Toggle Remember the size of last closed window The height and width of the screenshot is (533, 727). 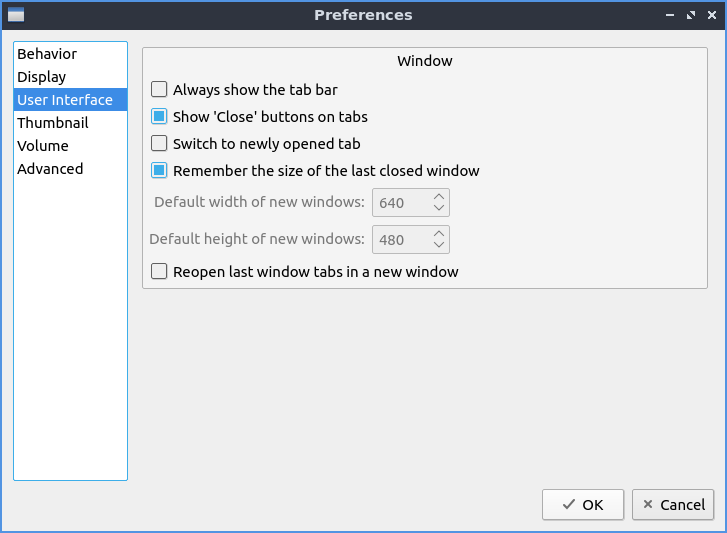coord(159,171)
